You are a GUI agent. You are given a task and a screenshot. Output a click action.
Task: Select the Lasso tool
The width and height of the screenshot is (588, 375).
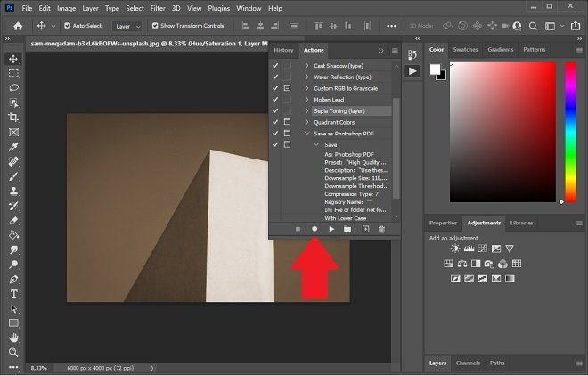[x=13, y=88]
